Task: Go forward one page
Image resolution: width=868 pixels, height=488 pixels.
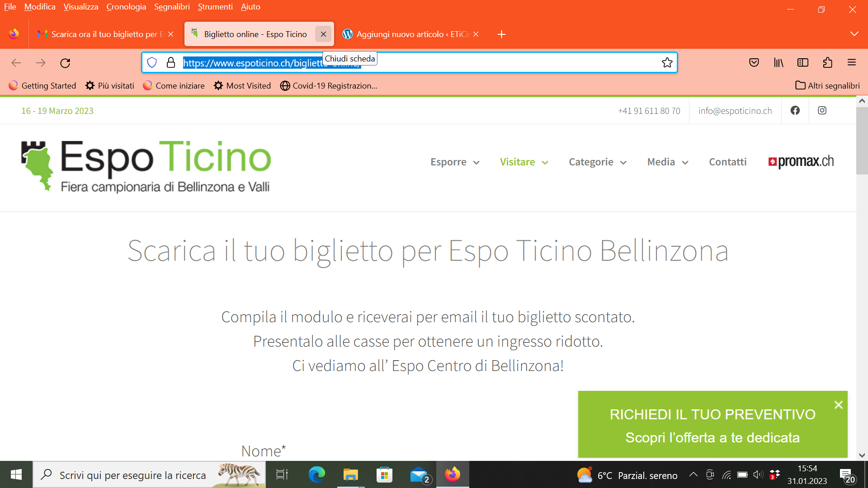Action: coord(41,63)
